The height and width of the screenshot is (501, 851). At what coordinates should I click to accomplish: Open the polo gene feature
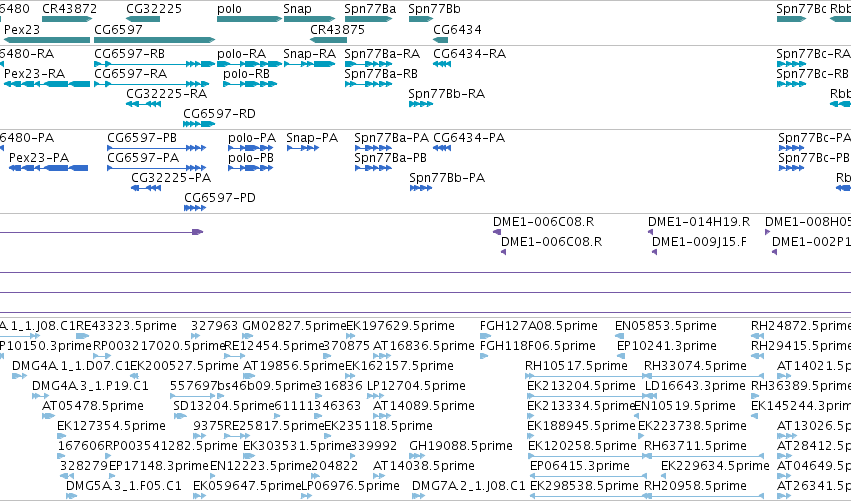(x=249, y=19)
